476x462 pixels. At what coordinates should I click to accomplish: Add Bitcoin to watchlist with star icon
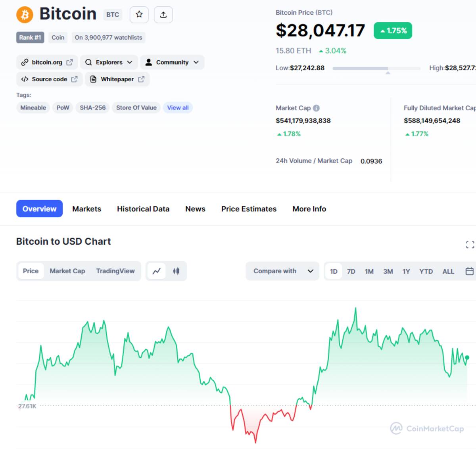139,15
